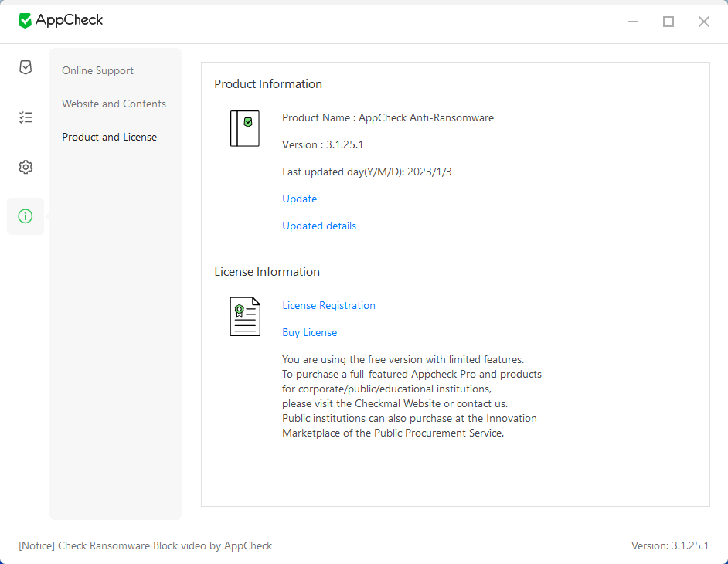Screen dimensions: 728x564
Task: Click the license certificate document icon
Action: (x=245, y=317)
